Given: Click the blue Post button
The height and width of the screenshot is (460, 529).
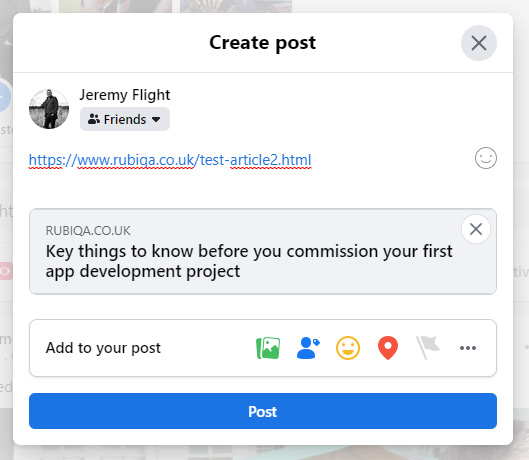Looking at the screenshot, I should tap(263, 411).
